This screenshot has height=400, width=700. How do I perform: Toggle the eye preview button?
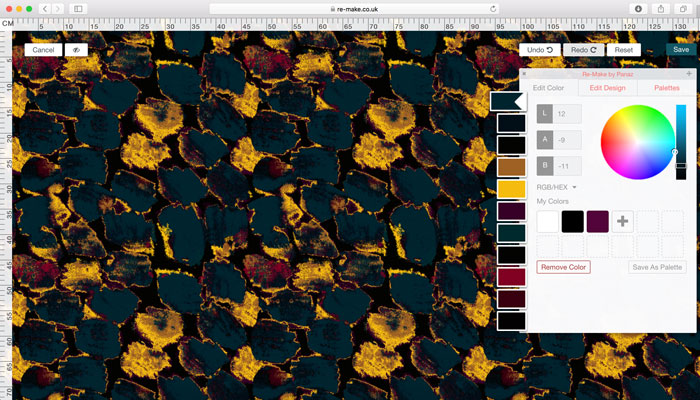76,49
